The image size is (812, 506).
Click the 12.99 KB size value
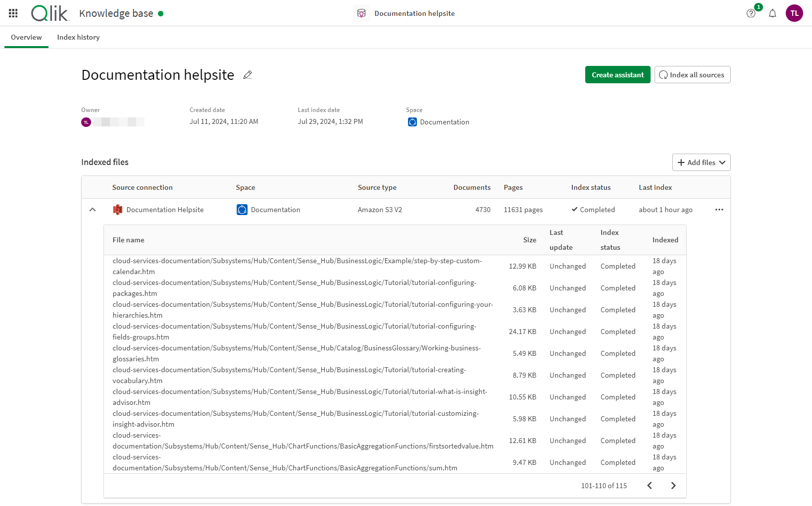click(522, 266)
